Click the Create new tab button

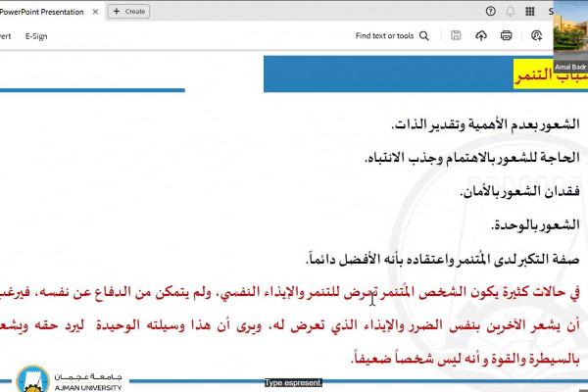click(128, 11)
